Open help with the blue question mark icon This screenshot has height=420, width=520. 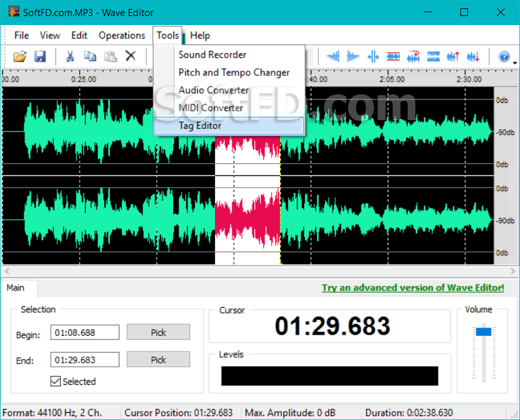click(504, 57)
